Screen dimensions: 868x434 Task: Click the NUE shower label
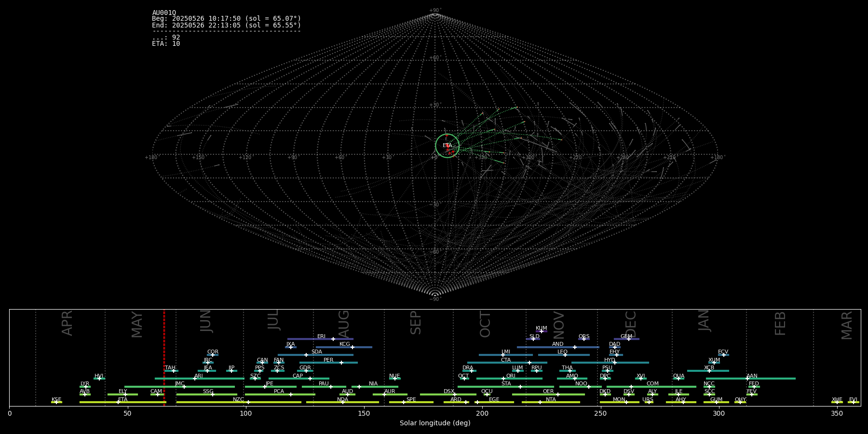click(x=394, y=376)
